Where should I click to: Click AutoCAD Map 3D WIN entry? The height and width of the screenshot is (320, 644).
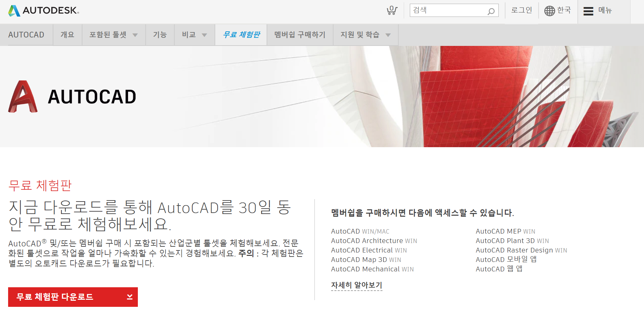[366, 260]
